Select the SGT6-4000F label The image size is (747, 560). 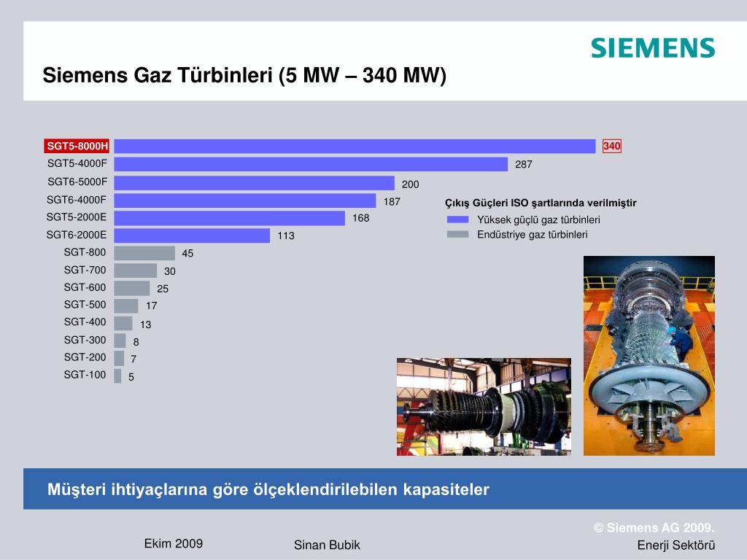point(77,200)
